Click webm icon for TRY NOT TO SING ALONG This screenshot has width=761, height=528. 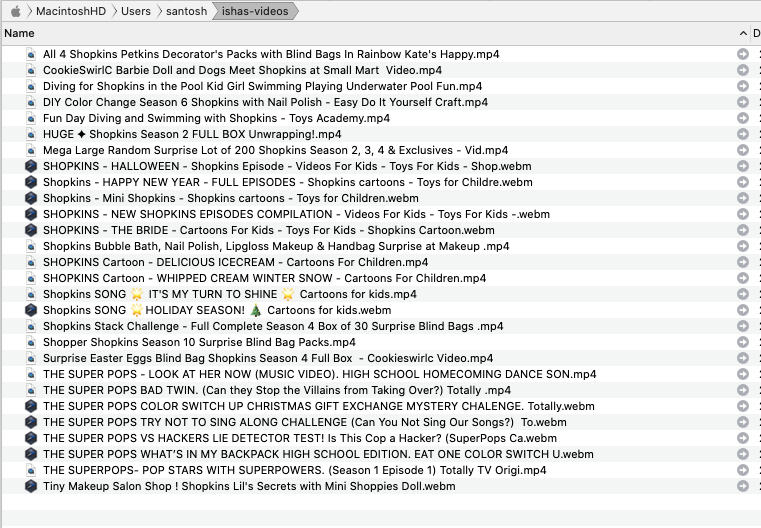[31, 423]
